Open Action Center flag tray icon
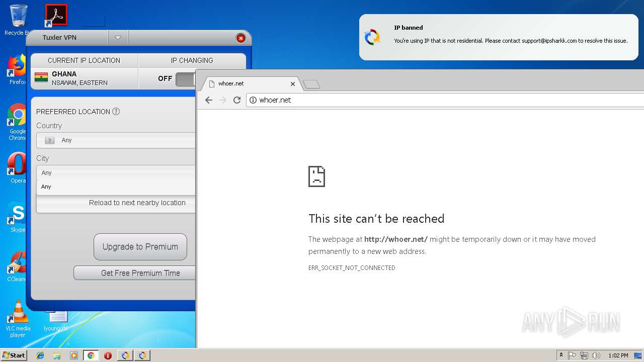The image size is (644, 362). click(x=572, y=355)
